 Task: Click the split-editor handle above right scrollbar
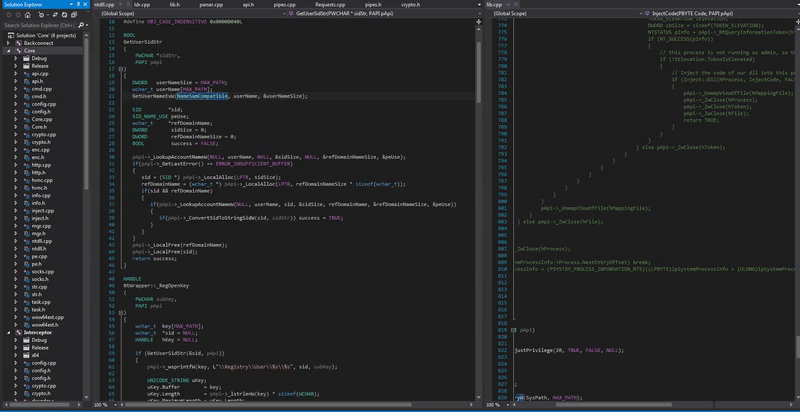point(796,23)
